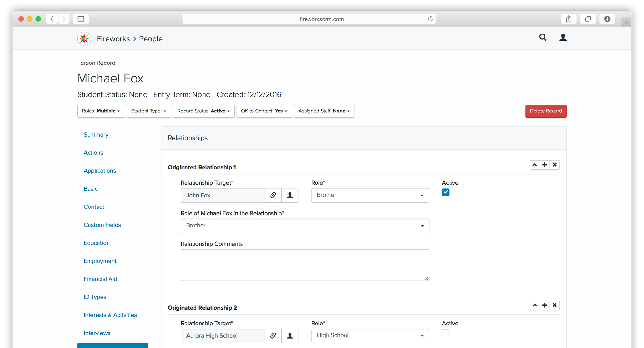
Task: Click the person icon beside John Fox
Action: (x=290, y=195)
